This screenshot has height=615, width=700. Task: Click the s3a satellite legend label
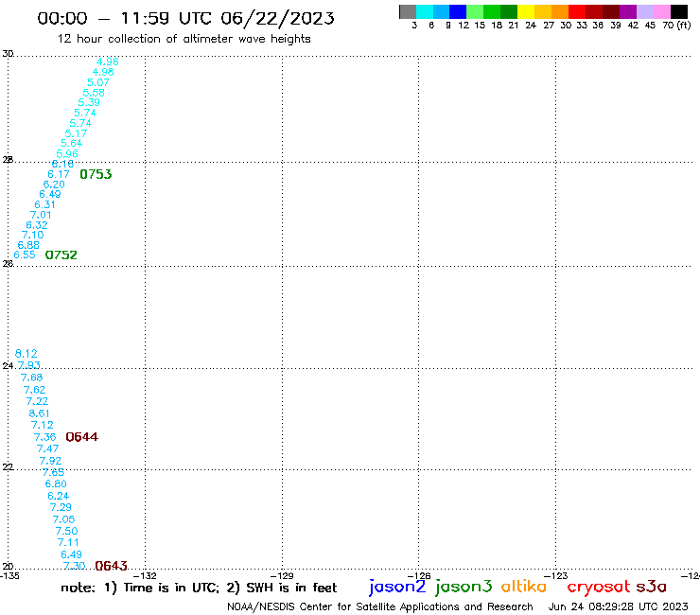[651, 587]
